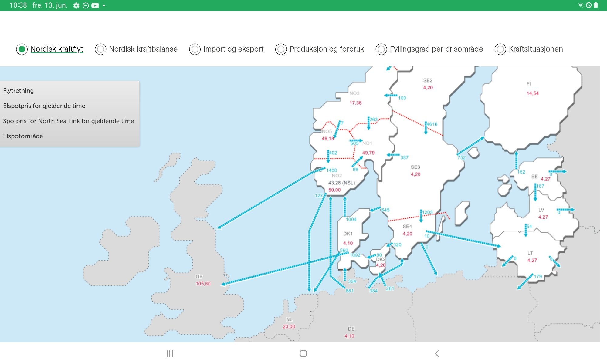Select the Nordisk kraftbalanse radio button
The image size is (607, 364).
[100, 49]
